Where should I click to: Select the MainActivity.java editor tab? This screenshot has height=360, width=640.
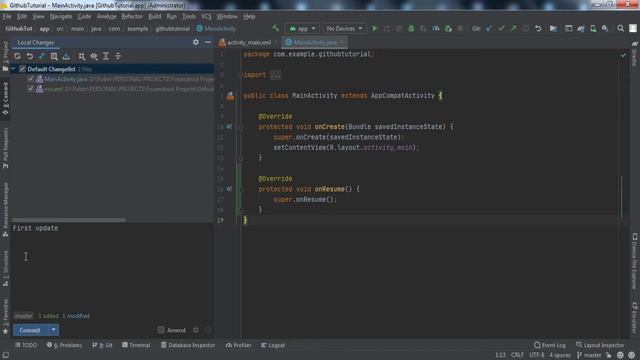click(x=315, y=42)
